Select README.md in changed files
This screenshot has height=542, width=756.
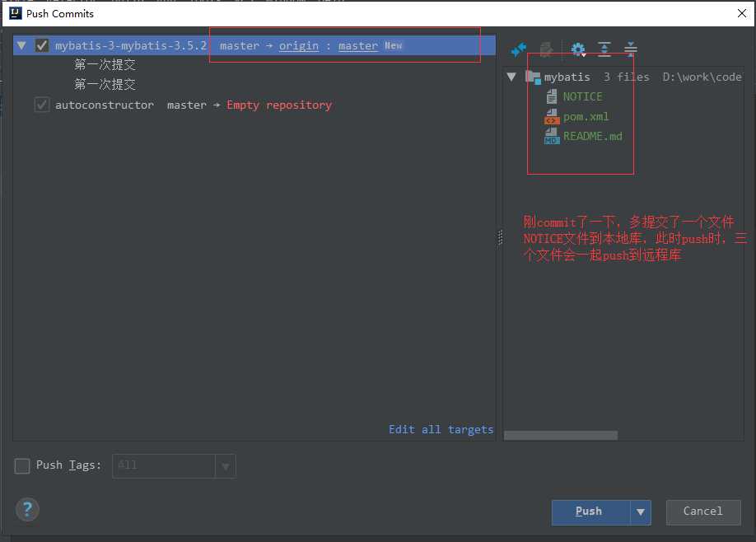tap(593, 137)
